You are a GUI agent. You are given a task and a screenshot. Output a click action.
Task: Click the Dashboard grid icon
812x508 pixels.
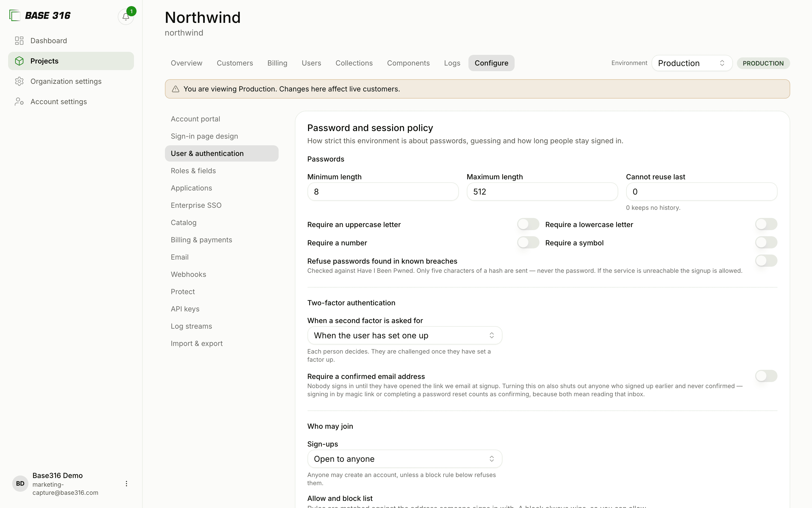[19, 41]
